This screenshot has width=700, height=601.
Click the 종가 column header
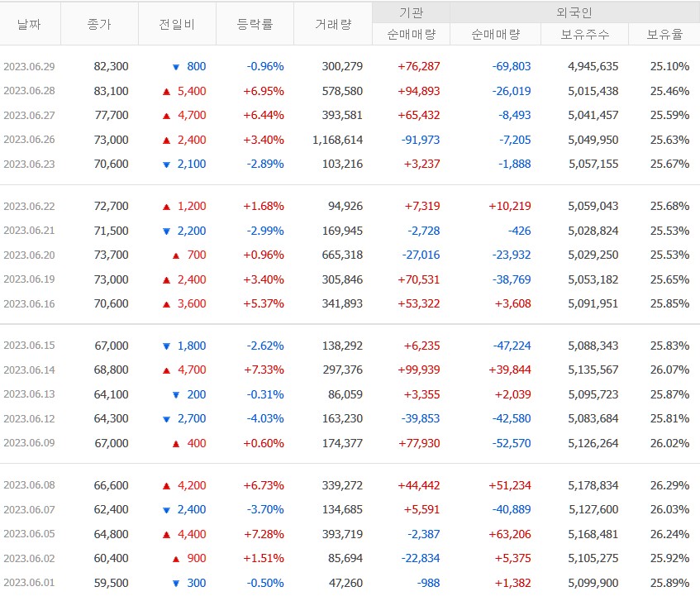[x=99, y=24]
